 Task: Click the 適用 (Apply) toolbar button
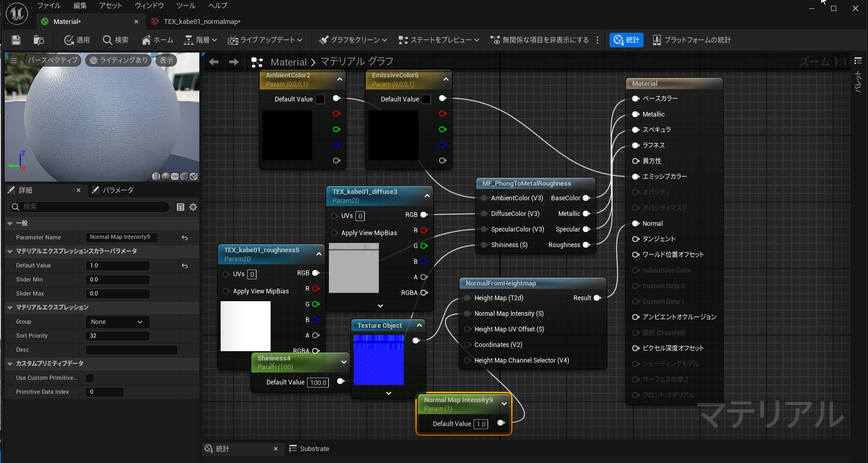click(x=76, y=40)
